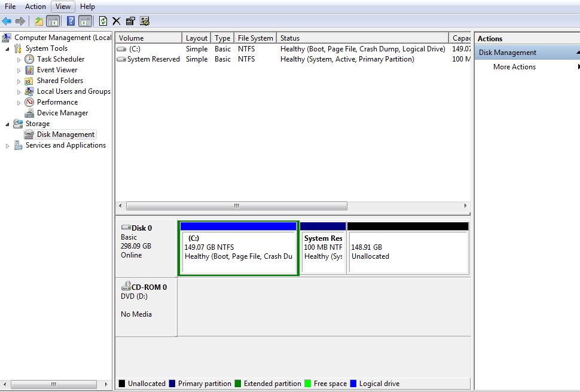Viewport: 580px width, 392px height.
Task: Click the Disk 0 label panel
Action: click(146, 248)
